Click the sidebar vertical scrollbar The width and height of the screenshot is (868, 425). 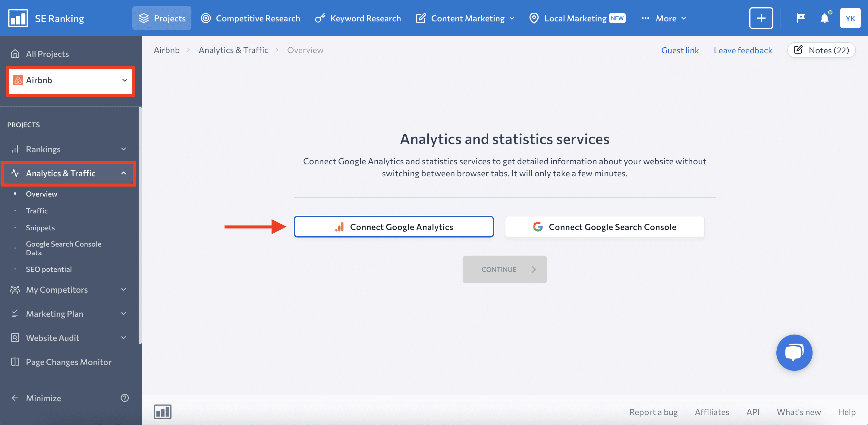pyautogui.click(x=140, y=225)
